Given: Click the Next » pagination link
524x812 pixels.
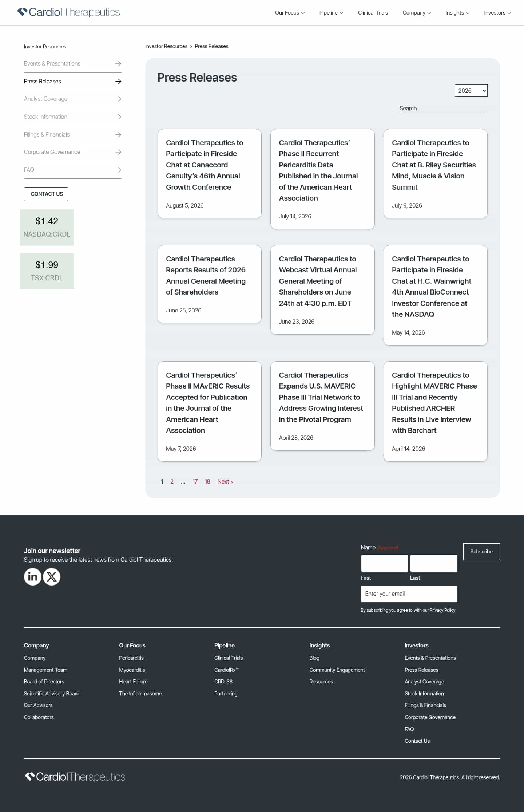Looking at the screenshot, I should point(225,481).
